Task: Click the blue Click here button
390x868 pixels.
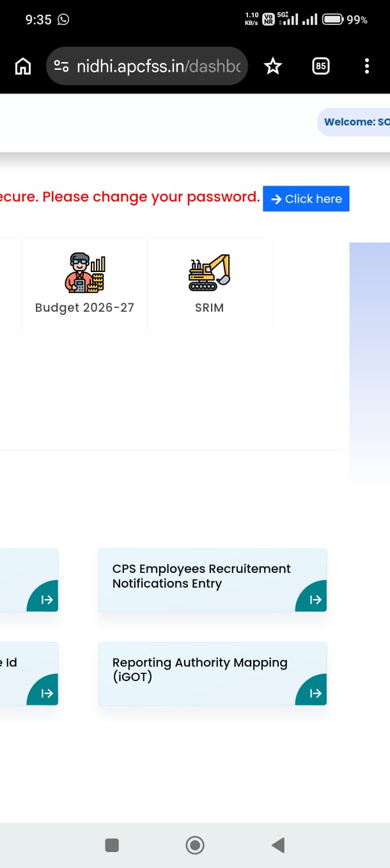Action: pyautogui.click(x=306, y=198)
